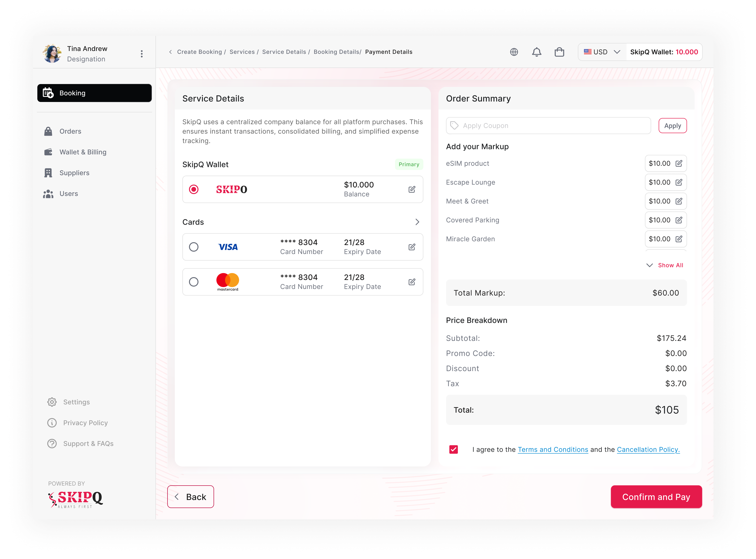Open the three-dot menu beside Tina Andrew
The image size is (756, 559).
tap(142, 54)
